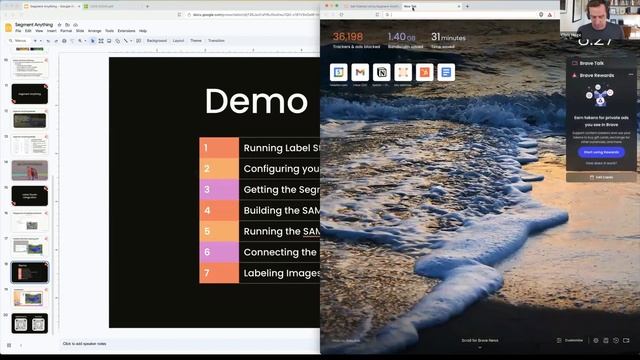
Task: Click the Insert image icon
Action: (x=109, y=41)
